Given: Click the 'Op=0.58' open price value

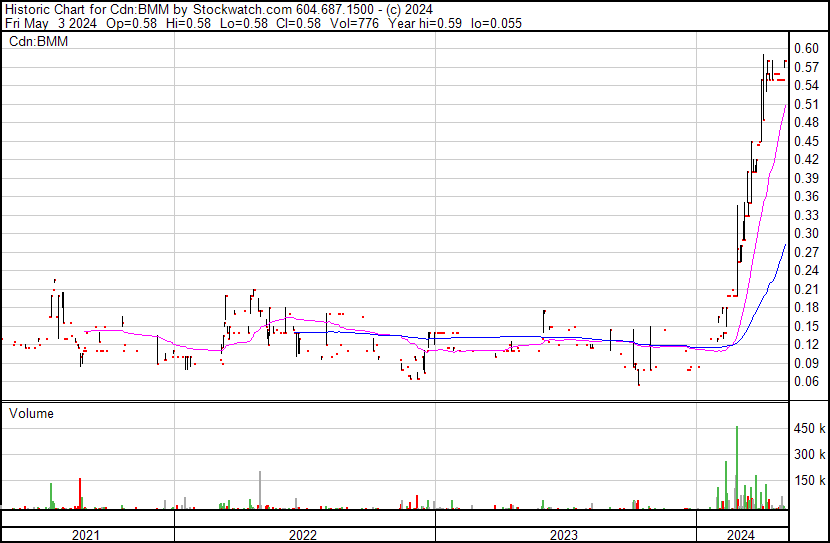Looking at the screenshot, I should point(131,23).
